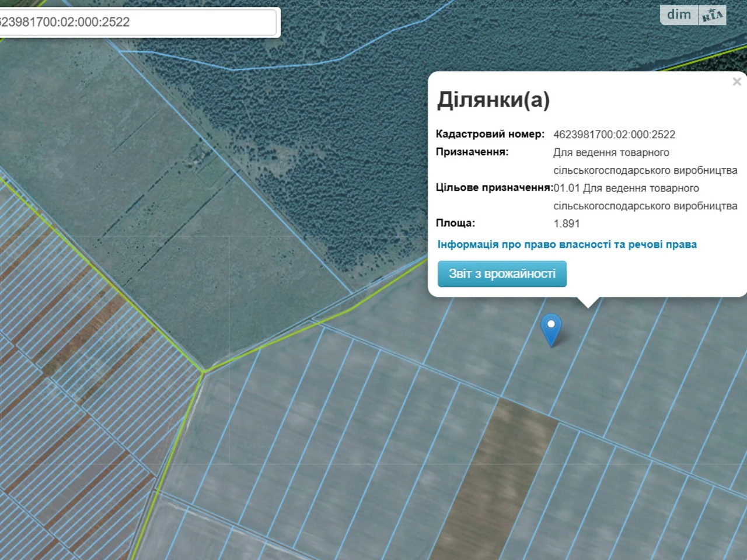
Task: Click the Кадастровий номер label
Action: 490,134
